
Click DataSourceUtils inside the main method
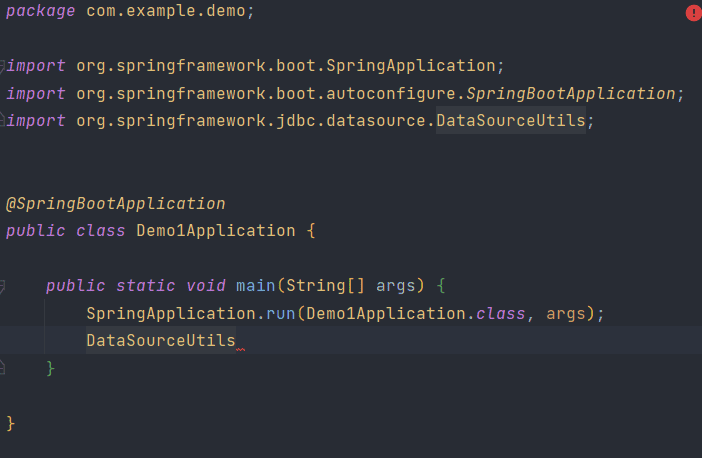tap(161, 340)
